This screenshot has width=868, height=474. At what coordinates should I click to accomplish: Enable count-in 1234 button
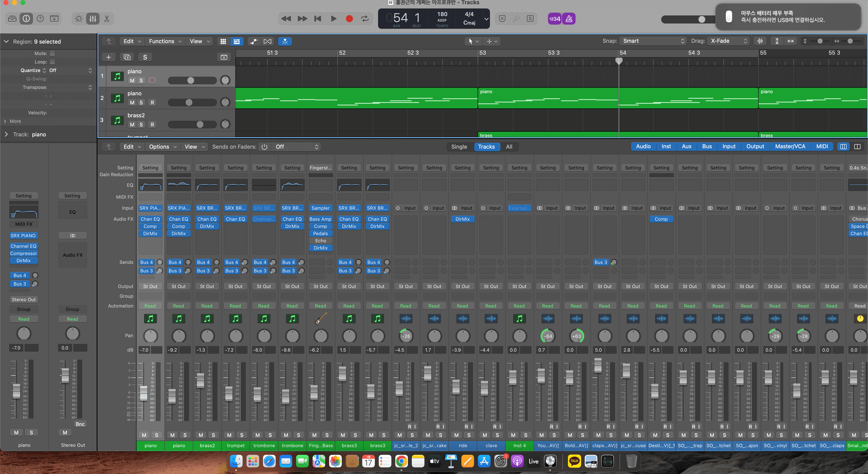click(554, 19)
